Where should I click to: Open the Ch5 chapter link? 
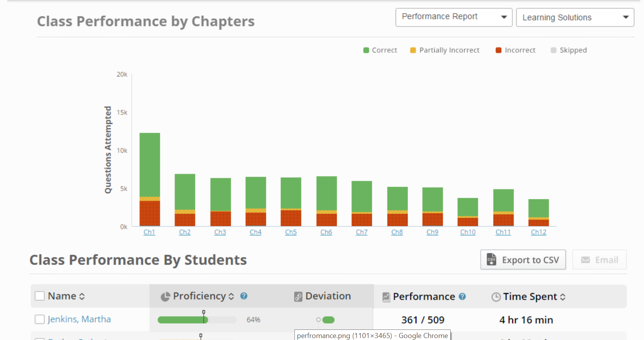tap(291, 232)
